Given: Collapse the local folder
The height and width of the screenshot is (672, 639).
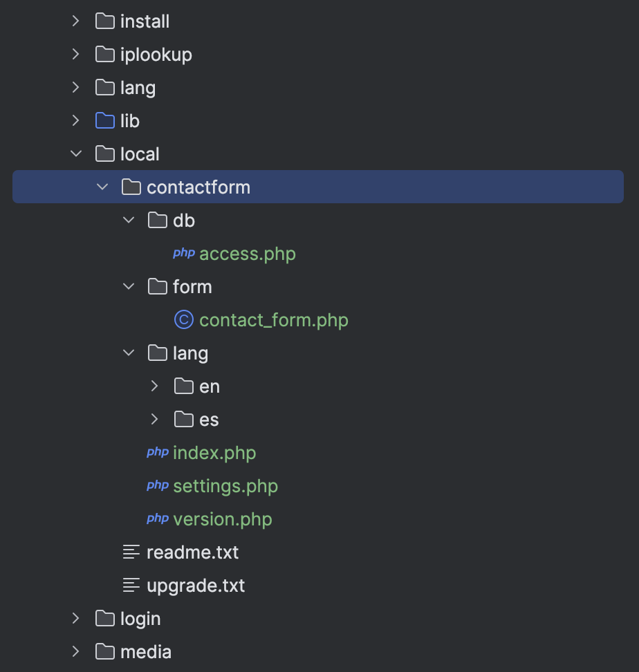Looking at the screenshot, I should click(x=76, y=154).
